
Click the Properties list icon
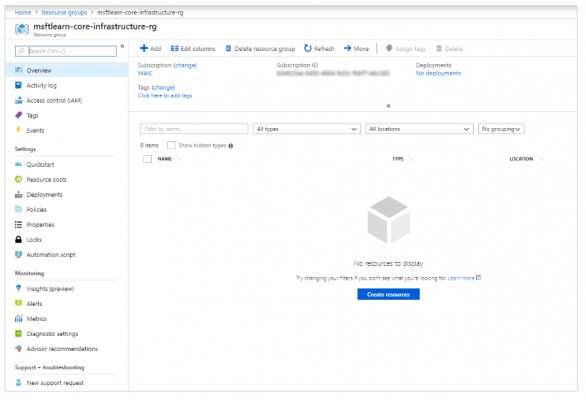(18, 224)
